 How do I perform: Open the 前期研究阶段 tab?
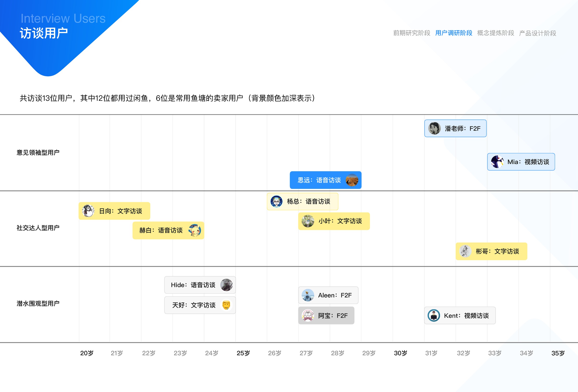[x=412, y=33]
